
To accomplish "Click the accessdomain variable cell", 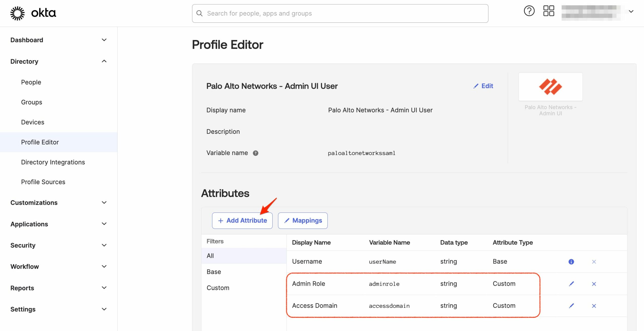I will pyautogui.click(x=389, y=306).
